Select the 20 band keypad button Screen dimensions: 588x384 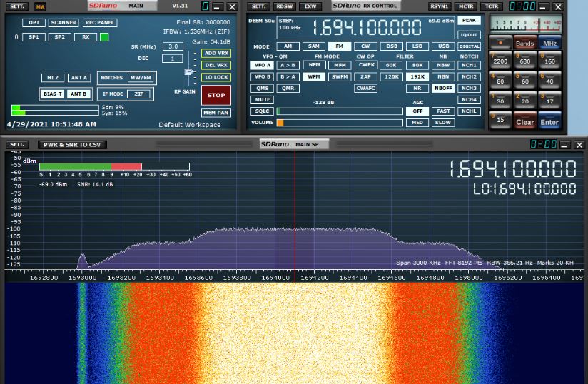coord(525,100)
